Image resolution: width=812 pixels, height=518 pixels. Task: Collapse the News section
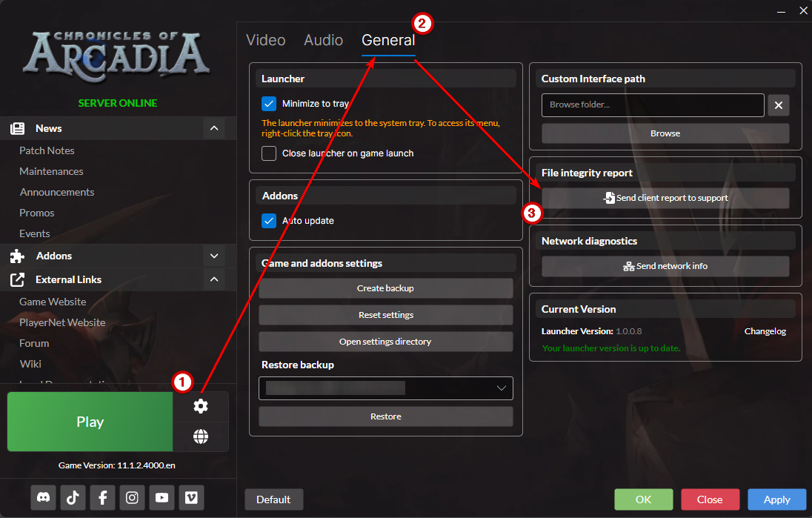[214, 128]
